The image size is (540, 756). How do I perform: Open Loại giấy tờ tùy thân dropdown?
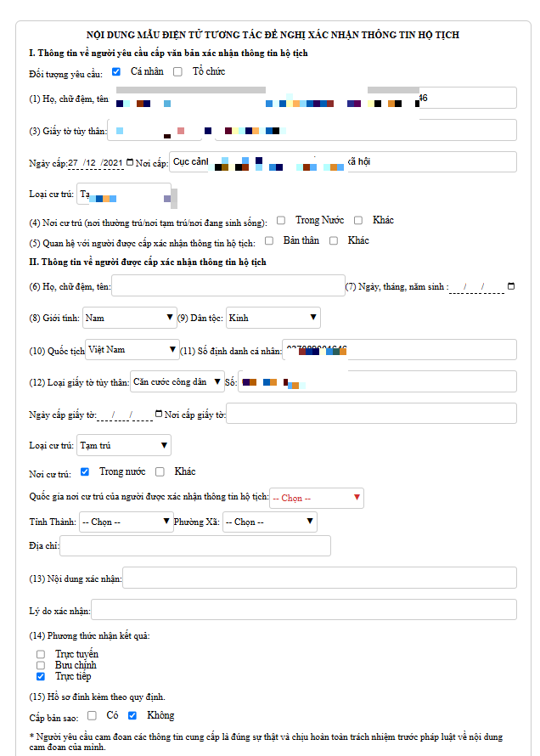[177, 382]
